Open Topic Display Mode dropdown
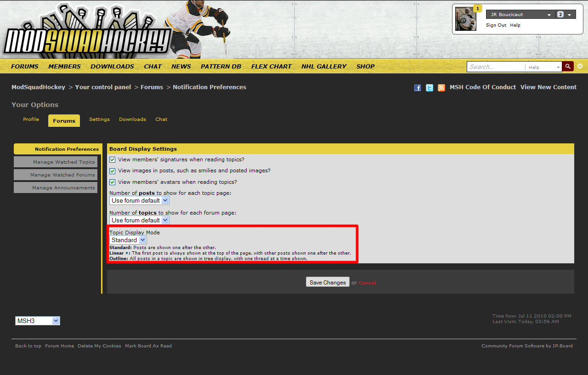Screen dimensions: 588x375 128,240
